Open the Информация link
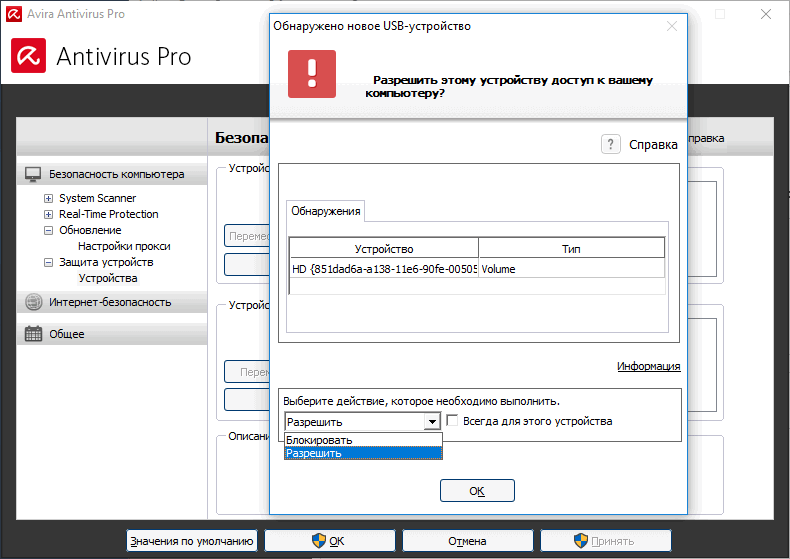The width and height of the screenshot is (790, 559). pos(648,366)
